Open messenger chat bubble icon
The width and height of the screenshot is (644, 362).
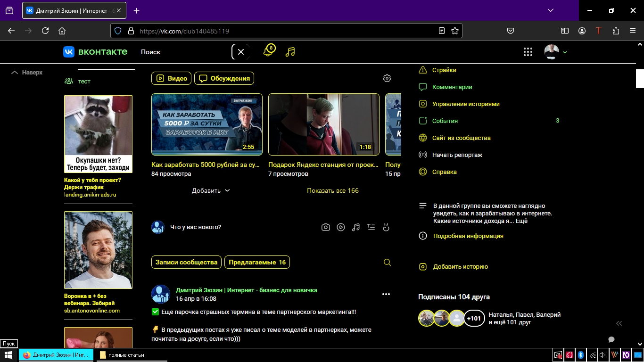[611, 339]
